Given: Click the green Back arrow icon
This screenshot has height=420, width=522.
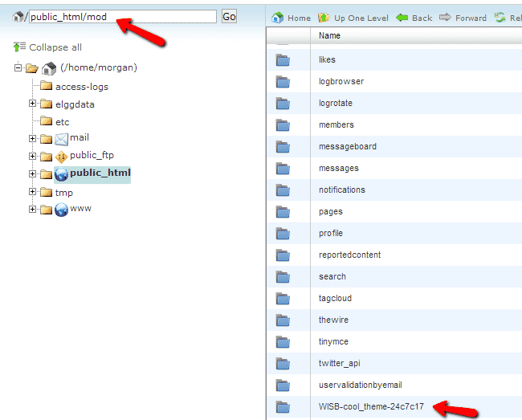Looking at the screenshot, I should 402,18.
